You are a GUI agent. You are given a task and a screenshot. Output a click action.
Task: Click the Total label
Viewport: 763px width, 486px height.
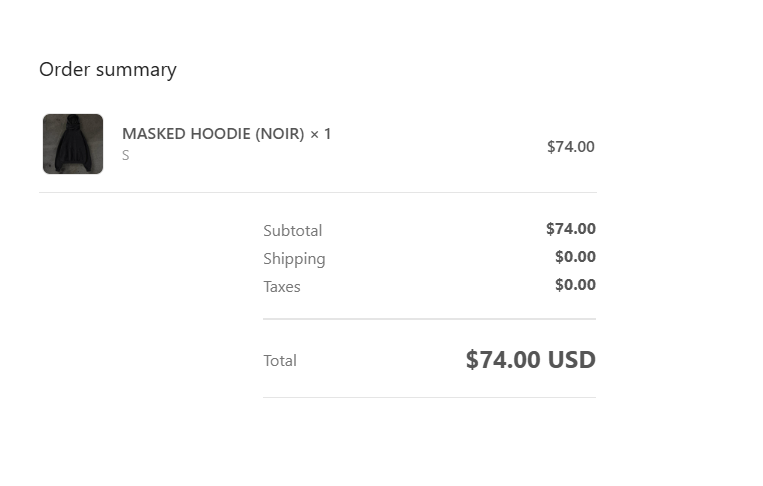point(280,361)
